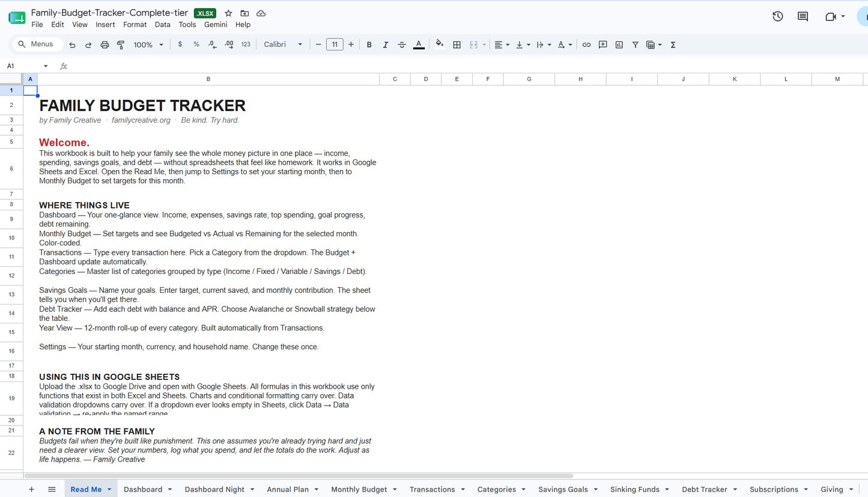
Task: Open the zoom 100% dropdown
Action: click(x=148, y=44)
